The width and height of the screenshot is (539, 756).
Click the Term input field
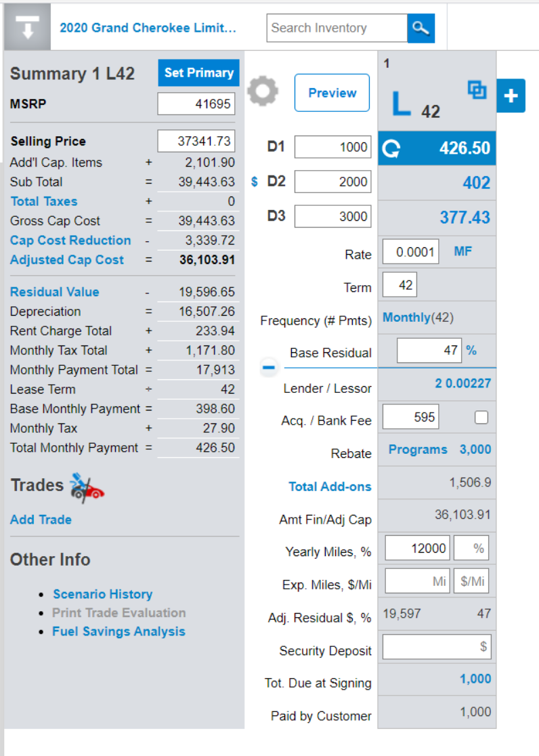click(400, 285)
